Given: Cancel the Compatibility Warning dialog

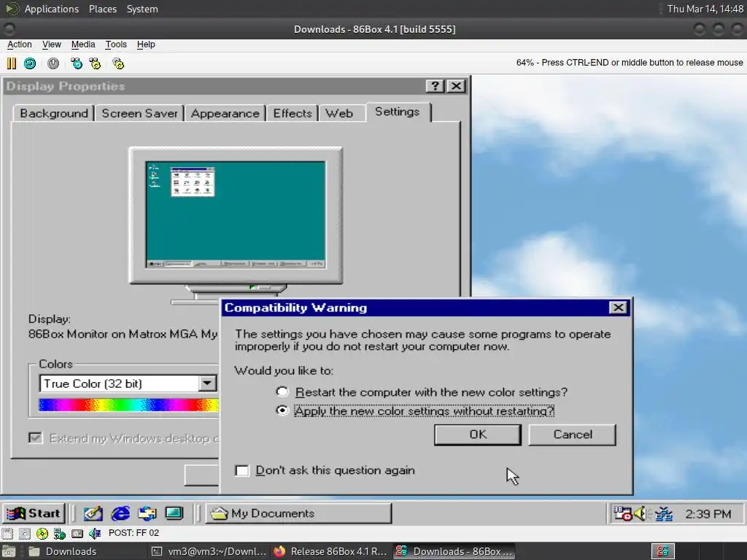Looking at the screenshot, I should pyautogui.click(x=572, y=435).
